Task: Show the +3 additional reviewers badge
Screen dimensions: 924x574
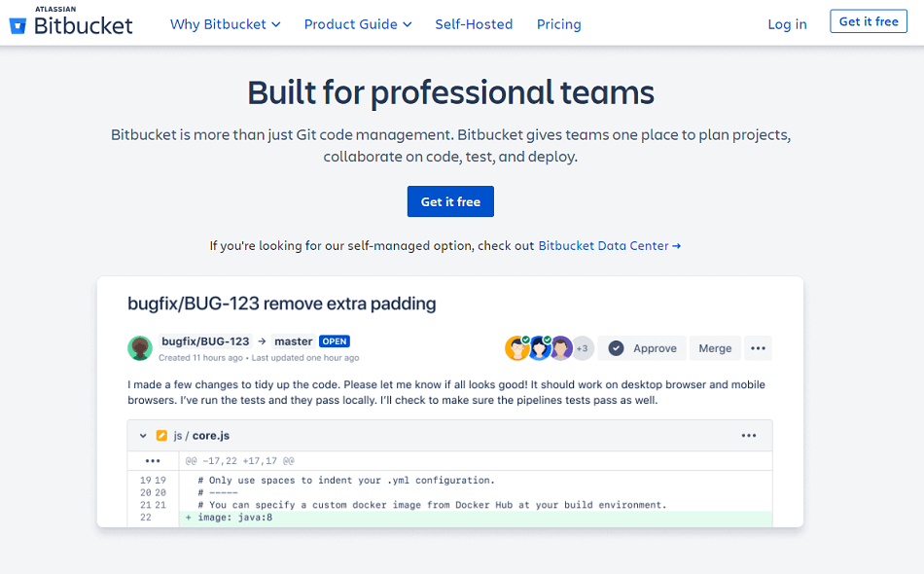Action: coord(583,348)
